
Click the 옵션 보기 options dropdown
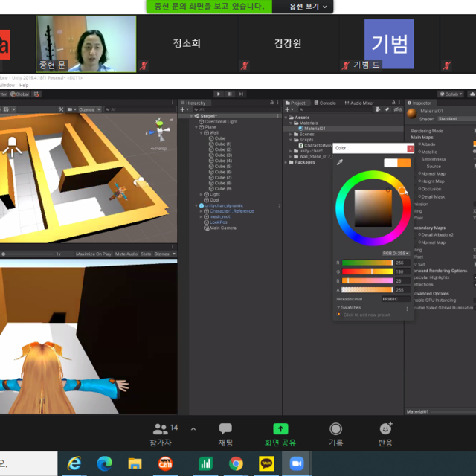(x=307, y=7)
